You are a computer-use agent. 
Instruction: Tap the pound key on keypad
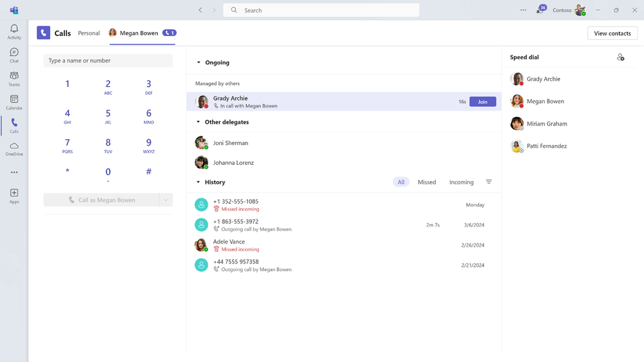pos(149,171)
